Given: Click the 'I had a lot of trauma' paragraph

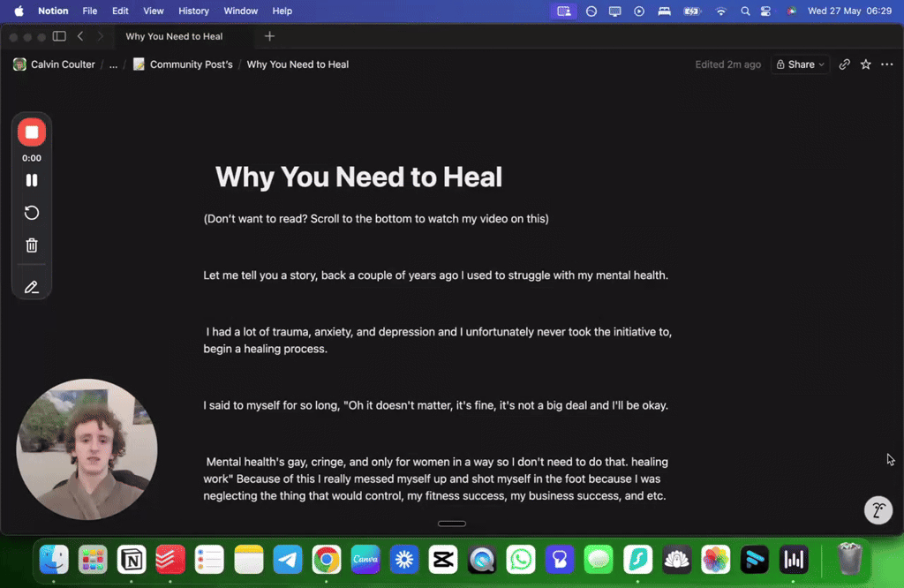Looking at the screenshot, I should 438,340.
